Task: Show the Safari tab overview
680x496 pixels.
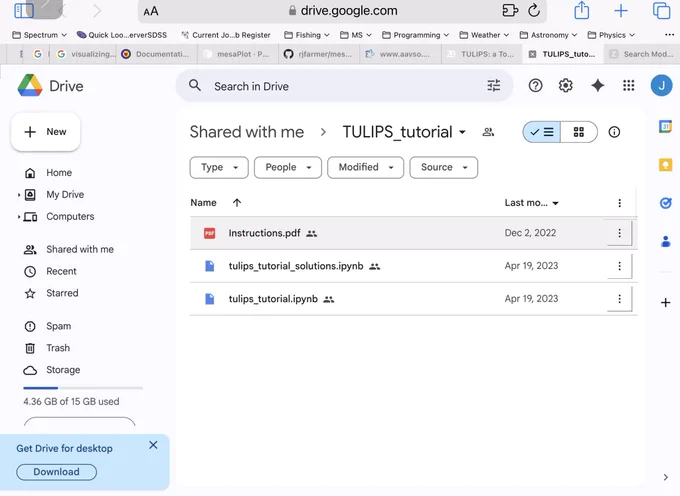Action: coord(661,10)
